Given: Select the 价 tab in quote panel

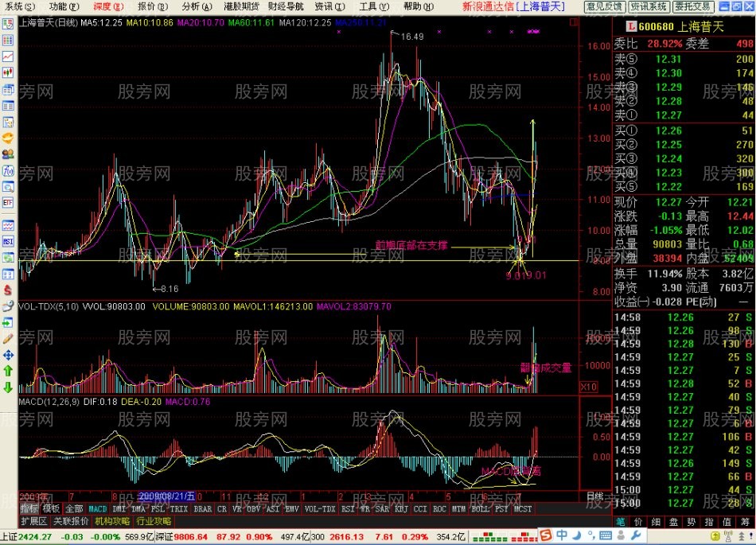Looking at the screenshot, I should (x=638, y=522).
